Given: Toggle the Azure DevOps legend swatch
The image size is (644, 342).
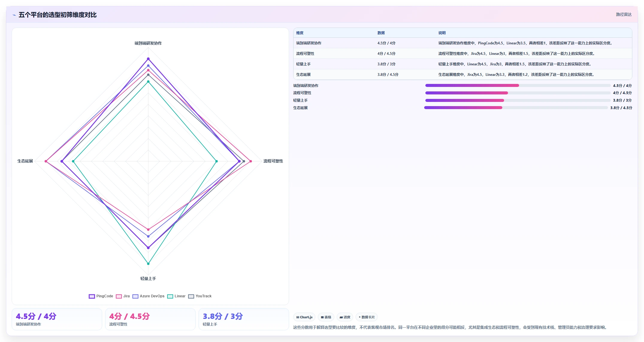Looking at the screenshot, I should coord(135,296).
